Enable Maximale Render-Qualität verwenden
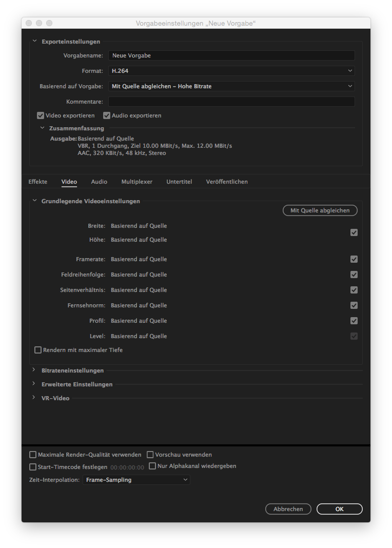This screenshot has width=392, height=548. coord(33,455)
